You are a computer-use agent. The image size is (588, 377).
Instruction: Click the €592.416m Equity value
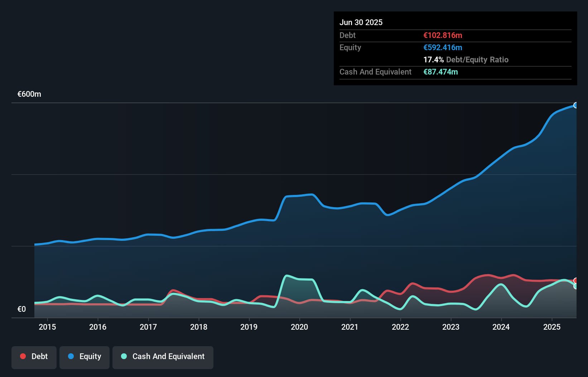(443, 47)
